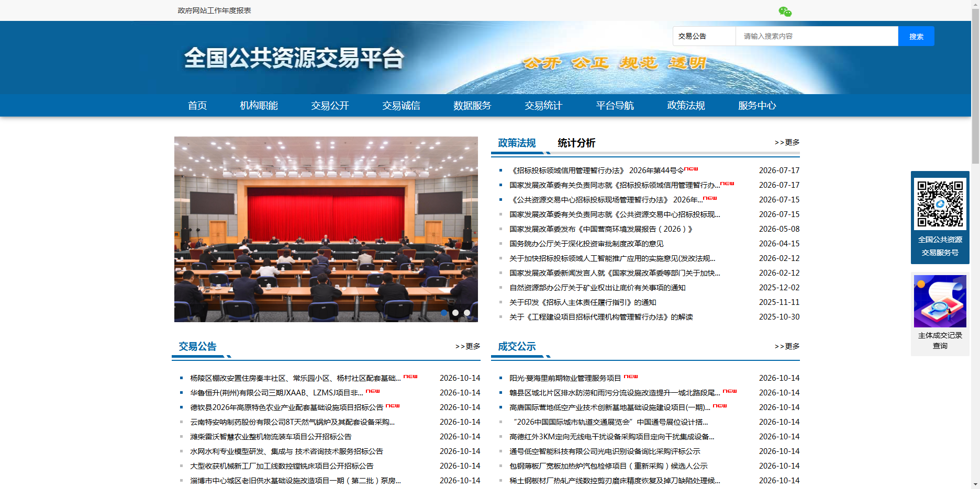Select second carousel slide dot

[455, 313]
